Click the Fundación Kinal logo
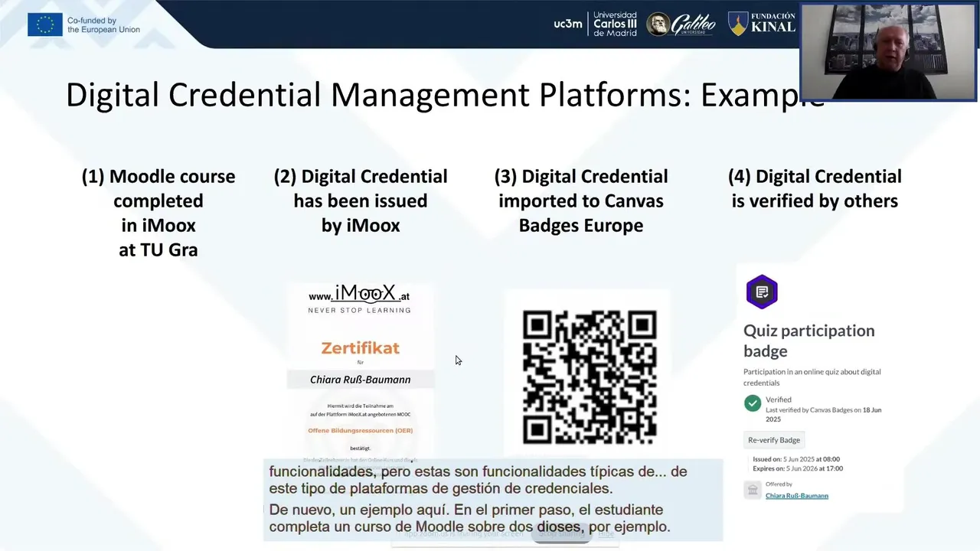This screenshot has width=980, height=551. 761,24
